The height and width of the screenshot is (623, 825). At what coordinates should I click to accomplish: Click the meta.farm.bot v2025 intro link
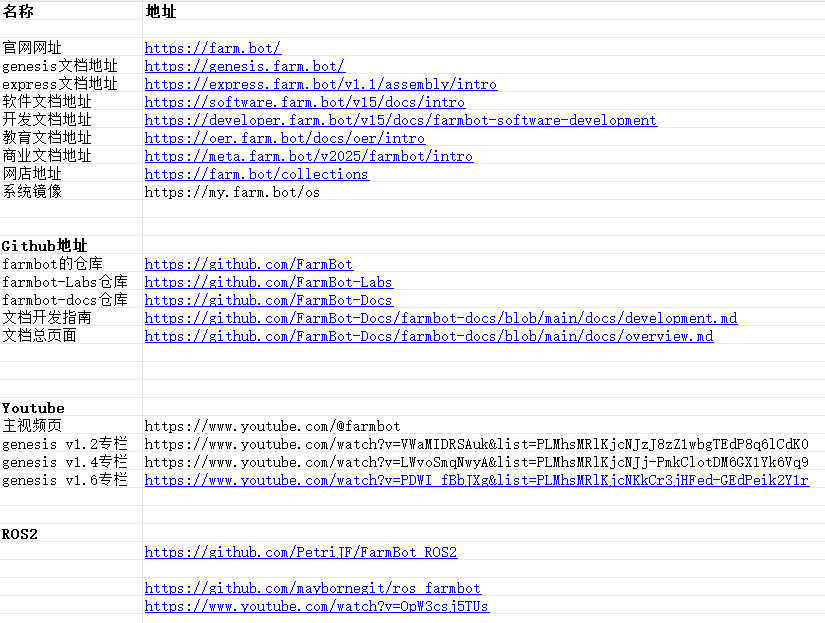[308, 156]
